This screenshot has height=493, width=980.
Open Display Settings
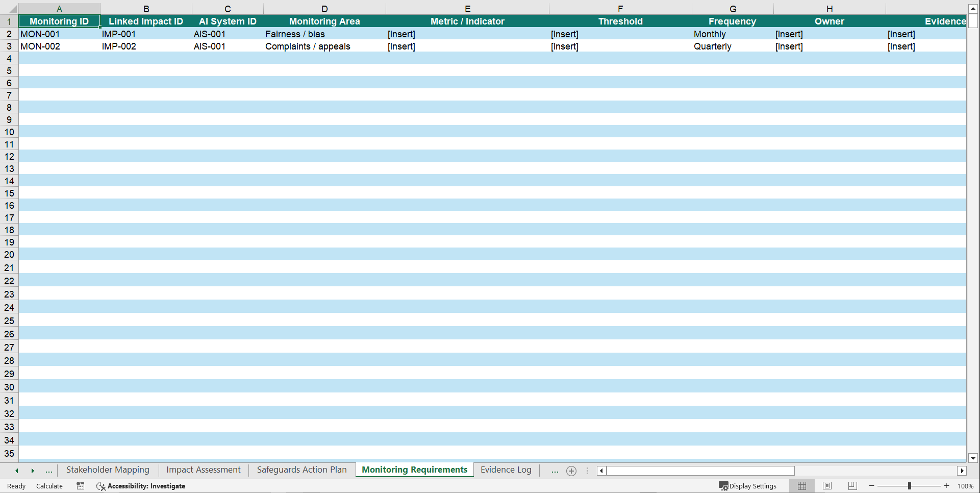tap(748, 486)
